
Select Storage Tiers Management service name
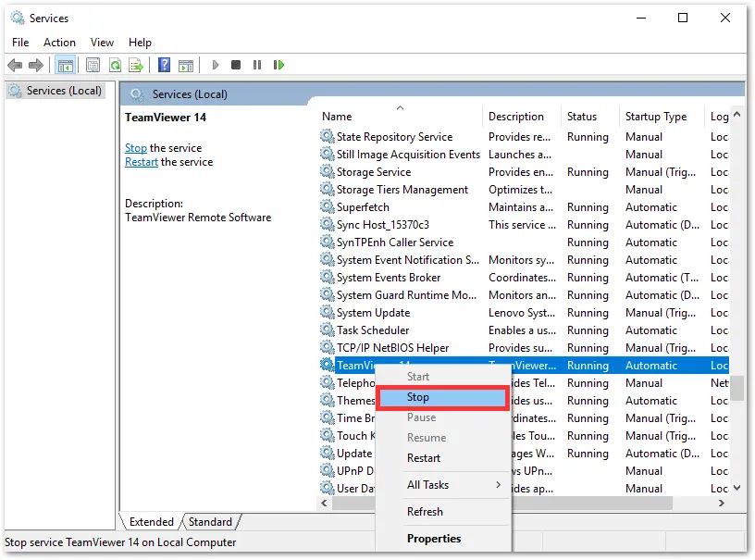(x=402, y=190)
